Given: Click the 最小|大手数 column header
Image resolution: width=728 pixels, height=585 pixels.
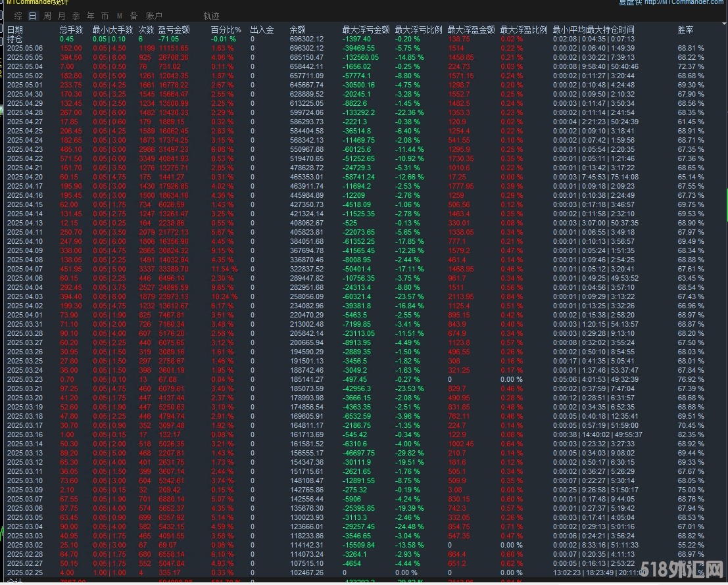Looking at the screenshot, I should click(113, 30).
